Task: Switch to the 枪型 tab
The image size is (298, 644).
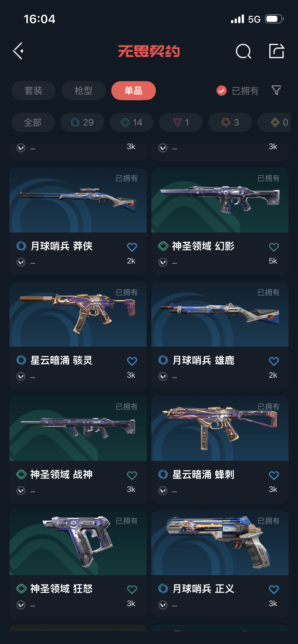Action: [84, 90]
